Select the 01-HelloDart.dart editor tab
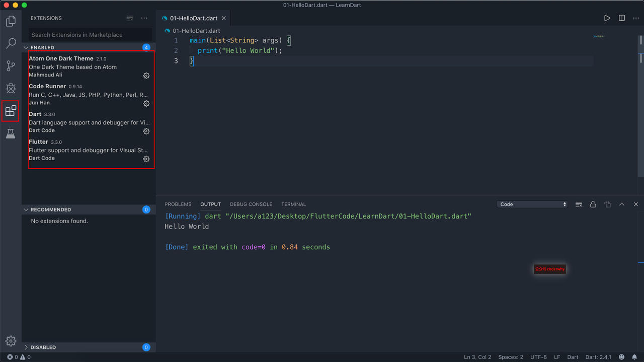The height and width of the screenshot is (362, 644). (194, 18)
